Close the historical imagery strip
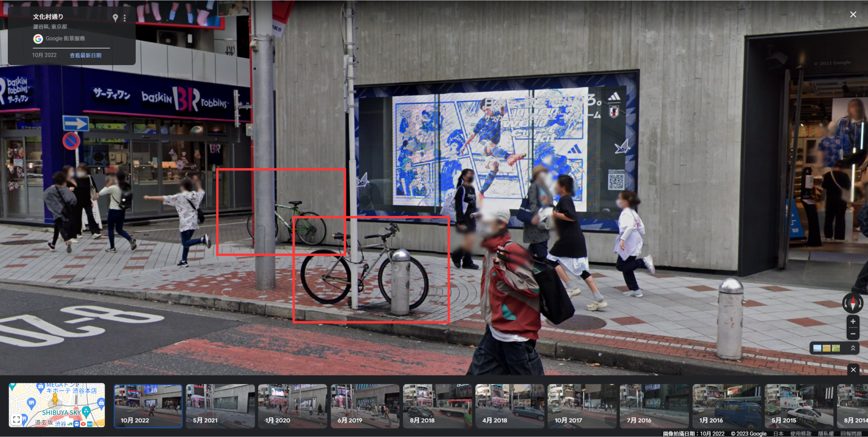Image resolution: width=868 pixels, height=437 pixels. (x=853, y=370)
